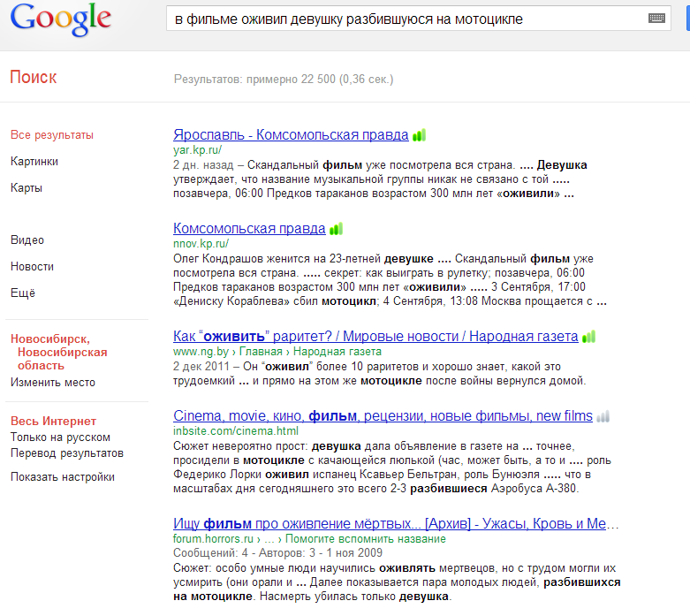Click rating bars icon next to Ярославль result
Image resolution: width=690 pixels, height=616 pixels.
pyautogui.click(x=419, y=134)
